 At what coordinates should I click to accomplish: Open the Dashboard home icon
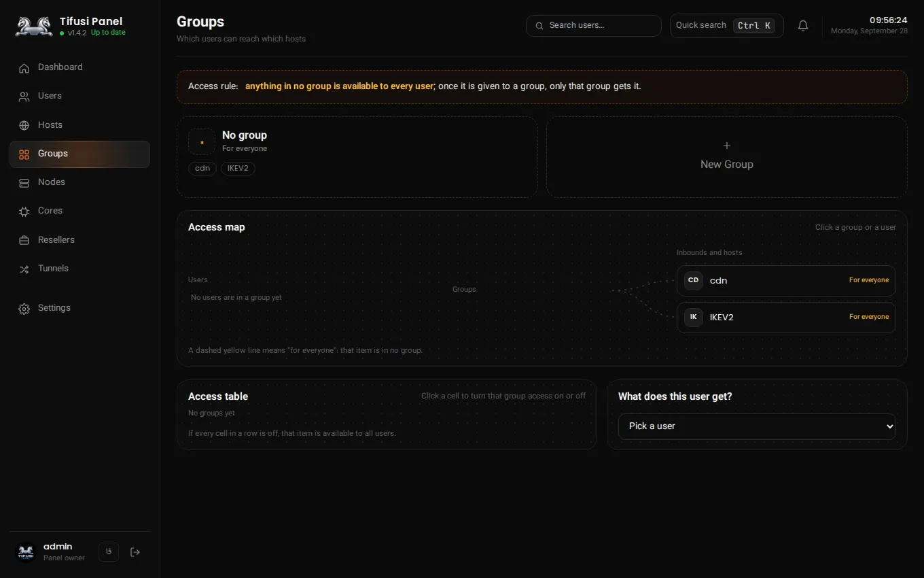[24, 68]
